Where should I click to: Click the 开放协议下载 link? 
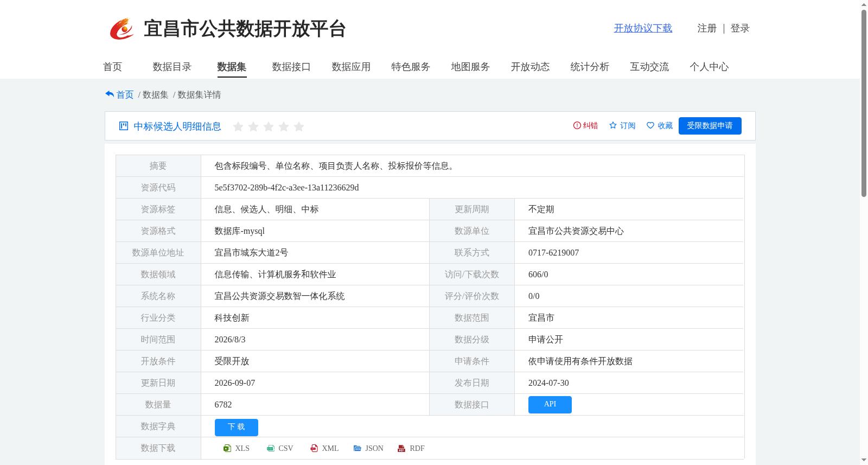(x=643, y=28)
